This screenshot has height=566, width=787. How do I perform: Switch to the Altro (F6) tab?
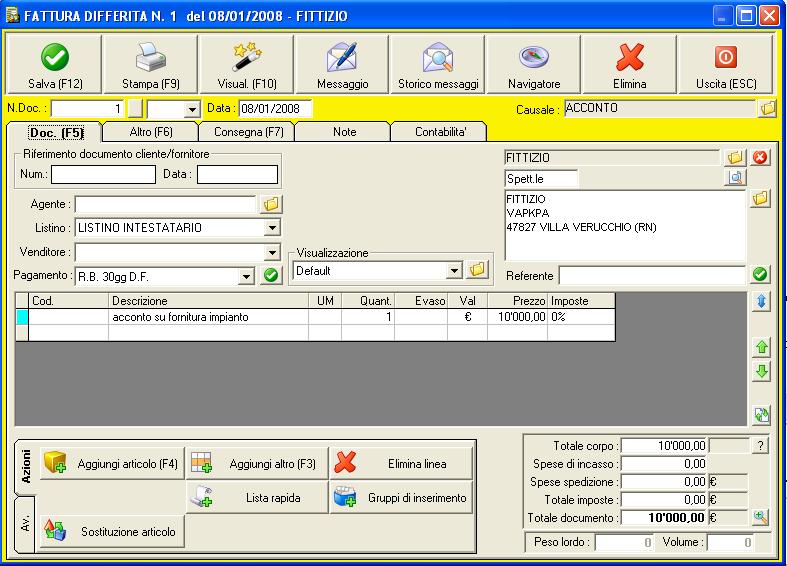[151, 132]
